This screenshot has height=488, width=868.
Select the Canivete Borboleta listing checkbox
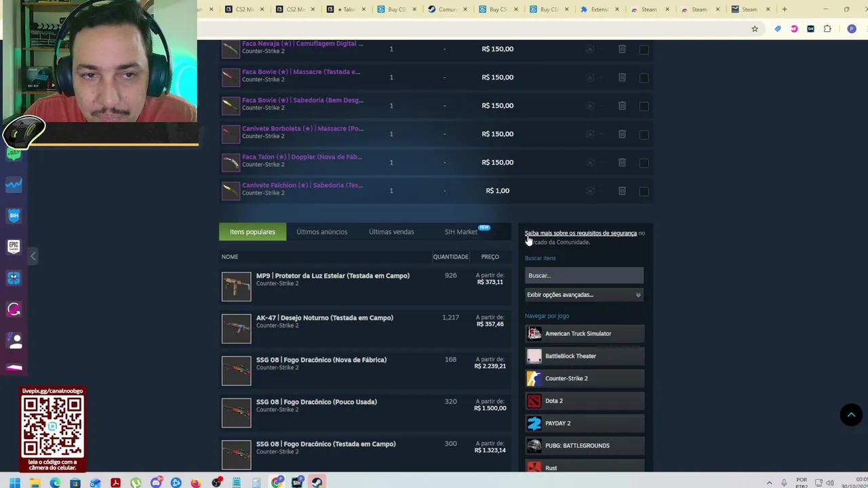tap(644, 135)
